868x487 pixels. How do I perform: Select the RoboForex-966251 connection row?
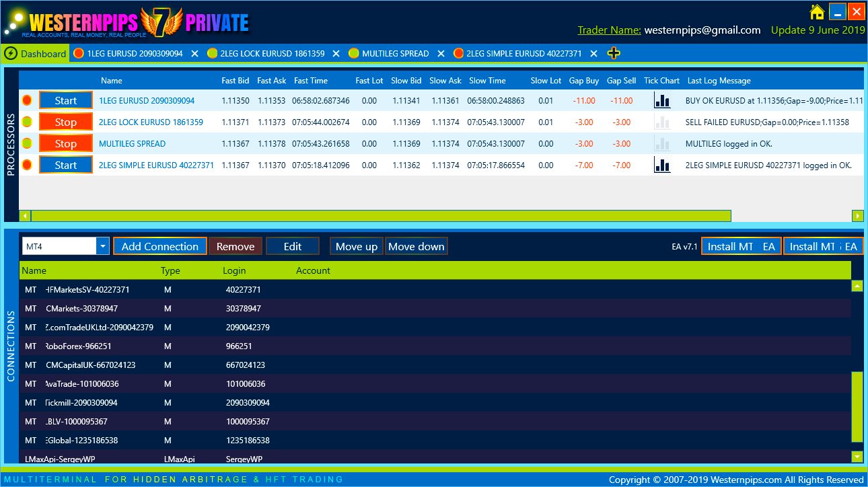coord(435,346)
